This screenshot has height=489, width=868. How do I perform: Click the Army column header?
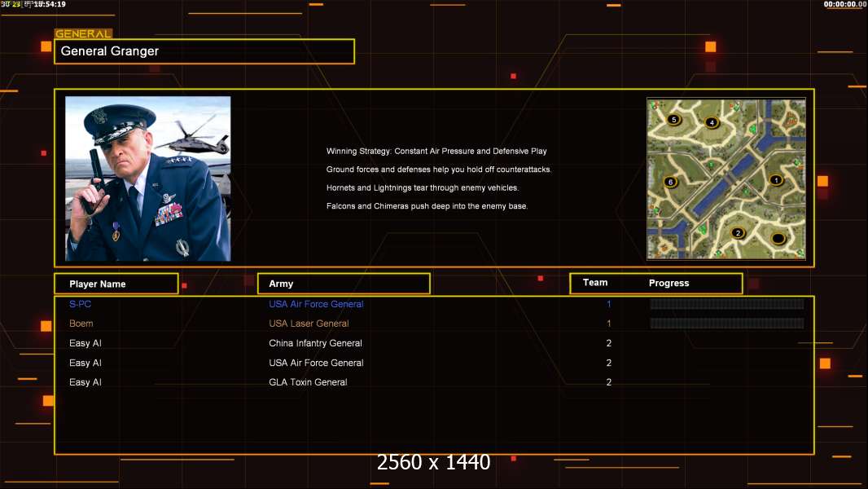[344, 284]
